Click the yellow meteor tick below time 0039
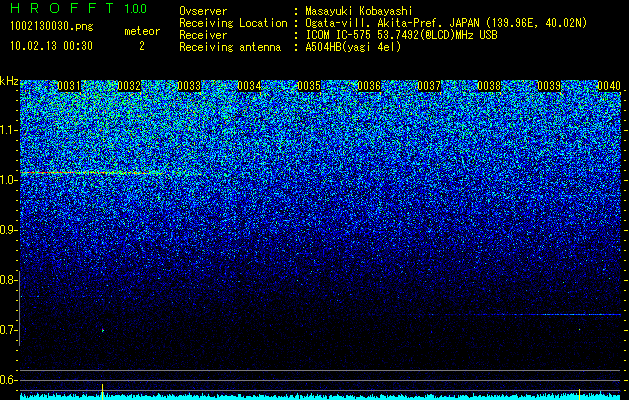The image size is (629, 400). (579, 393)
